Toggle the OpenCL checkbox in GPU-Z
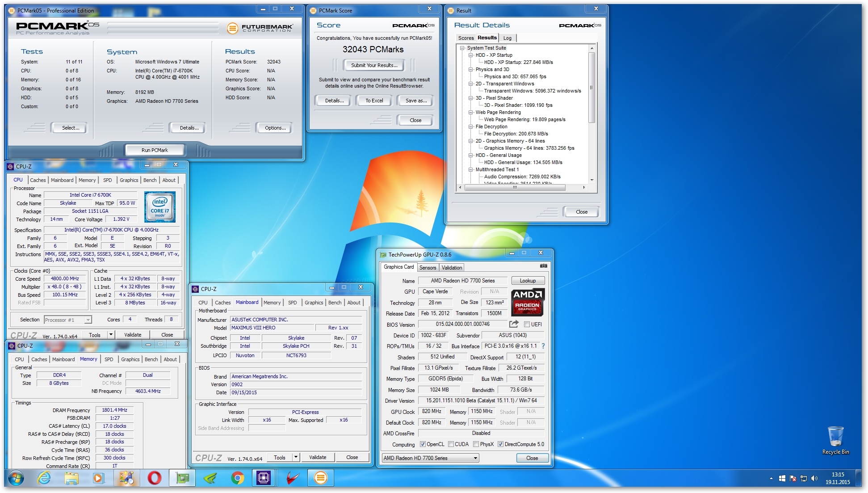Screen dimensions: 868x493 coord(423,444)
